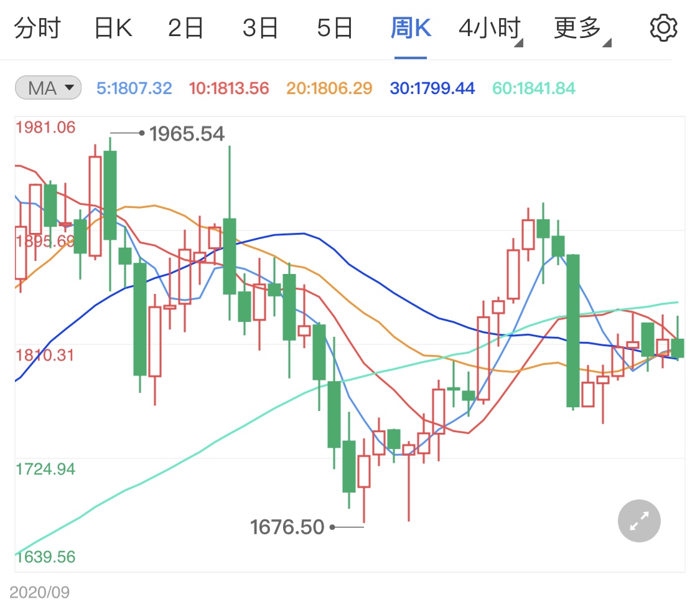Click the MA20 value 20:1806.29
This screenshot has width=700, height=614.
tap(329, 88)
